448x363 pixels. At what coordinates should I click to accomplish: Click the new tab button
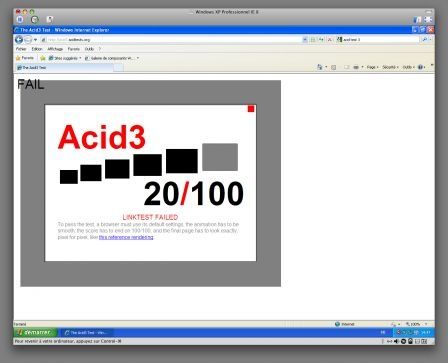click(x=118, y=68)
